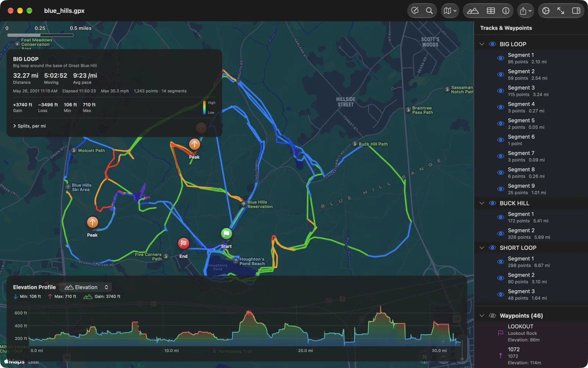Click the Peak marker near Wolcott Path
Viewport: 588px width, 368px height.
coord(194,144)
